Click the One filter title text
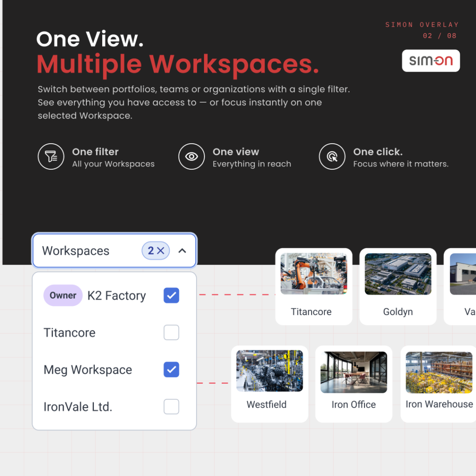This screenshot has width=476, height=476. tap(95, 152)
